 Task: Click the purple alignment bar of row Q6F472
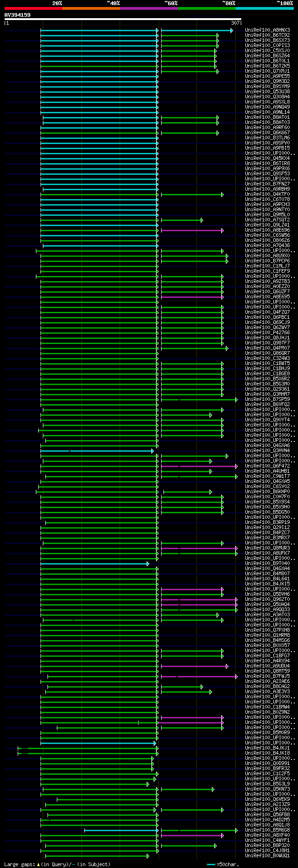[x=199, y=466]
